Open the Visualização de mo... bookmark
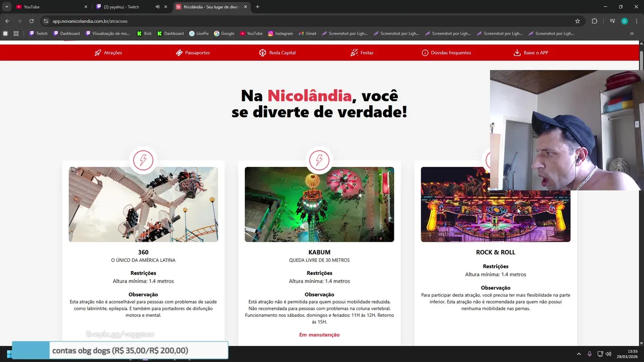This screenshot has height=362, width=644. [x=108, y=34]
